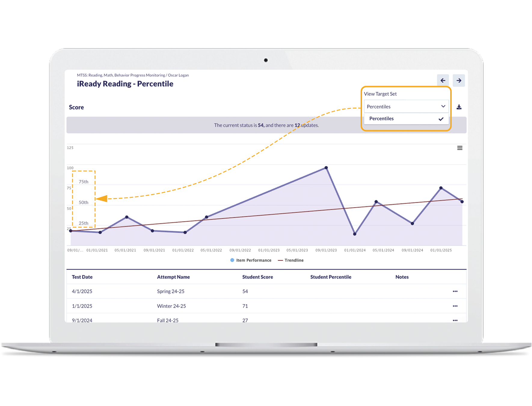
Task: Open the chart hamburger menu
Action: (x=460, y=148)
